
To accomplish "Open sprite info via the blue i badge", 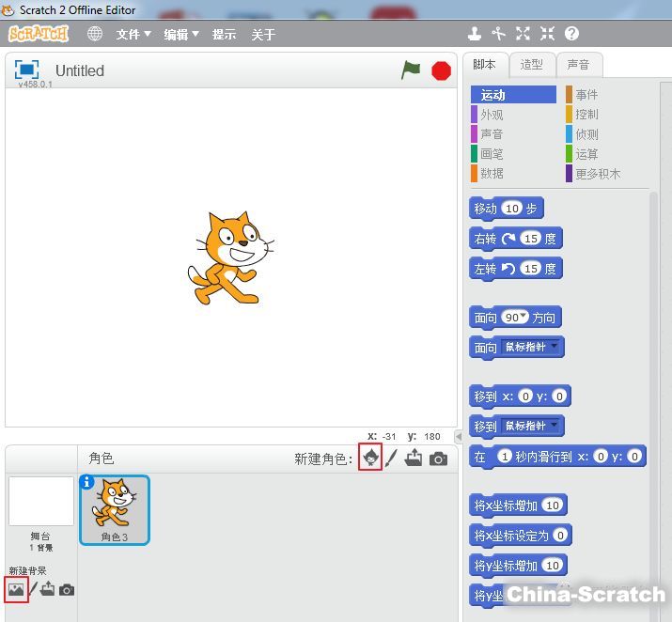I will pos(88,482).
